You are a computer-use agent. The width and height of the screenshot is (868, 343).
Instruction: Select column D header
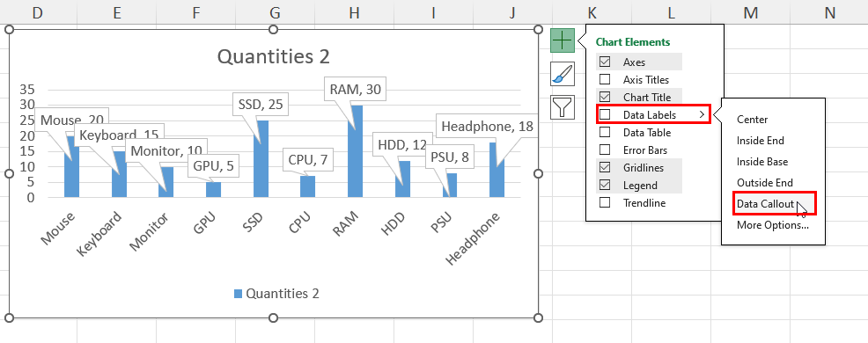[37, 12]
